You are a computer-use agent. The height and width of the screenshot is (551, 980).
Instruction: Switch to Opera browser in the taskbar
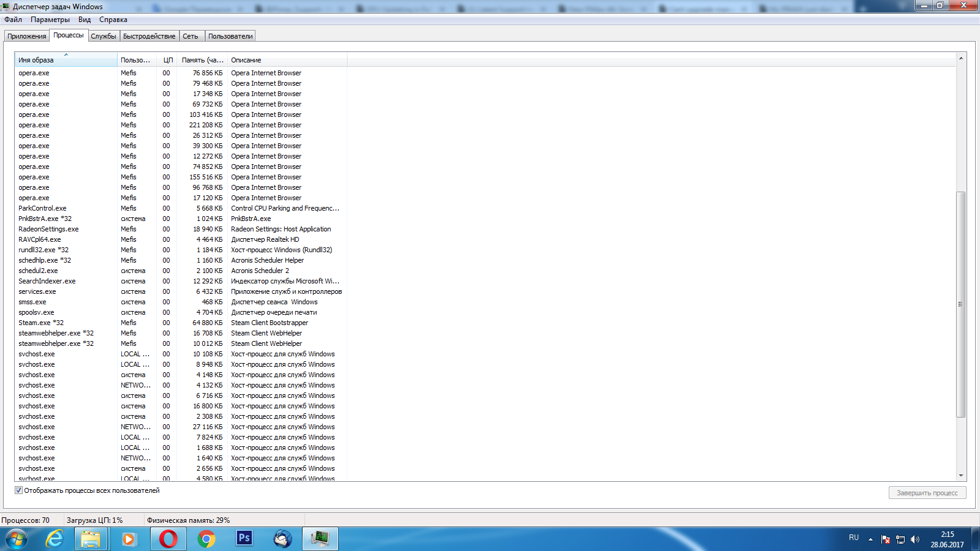pyautogui.click(x=168, y=539)
